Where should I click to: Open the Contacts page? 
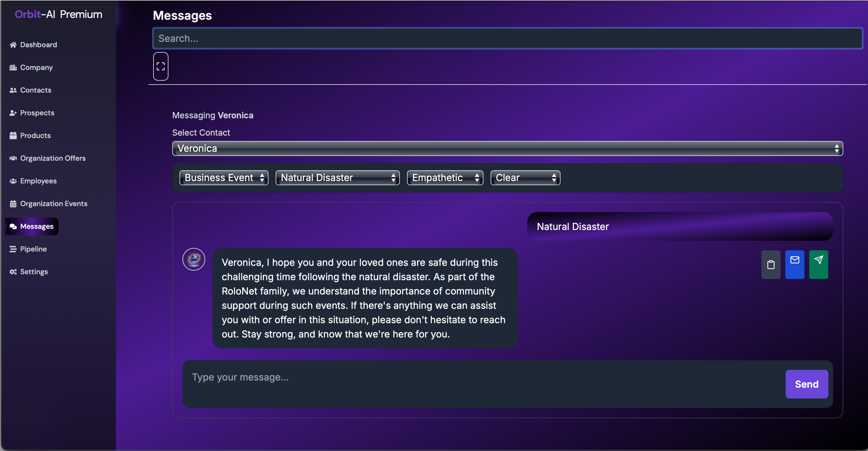(31, 90)
